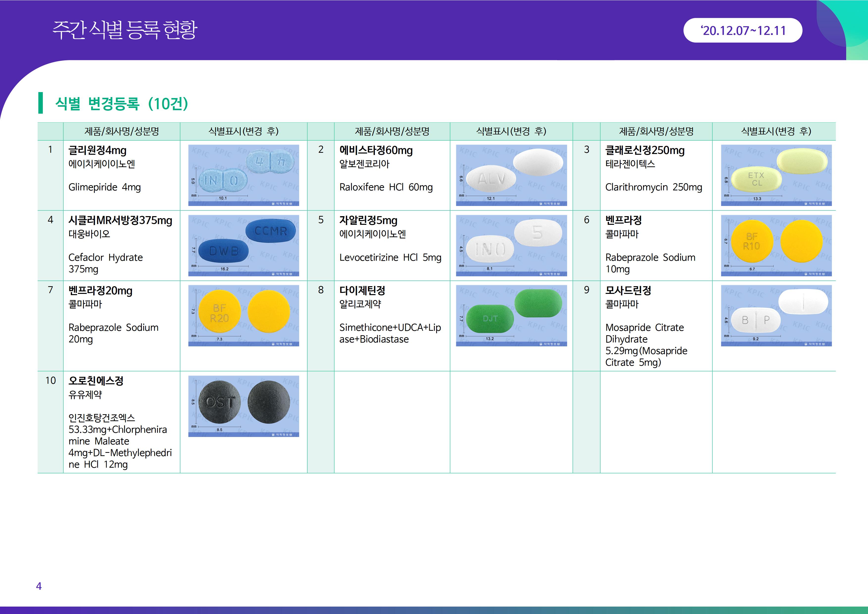Click the 클래로신정250mg product name
This screenshot has width=868, height=614.
tap(645, 150)
